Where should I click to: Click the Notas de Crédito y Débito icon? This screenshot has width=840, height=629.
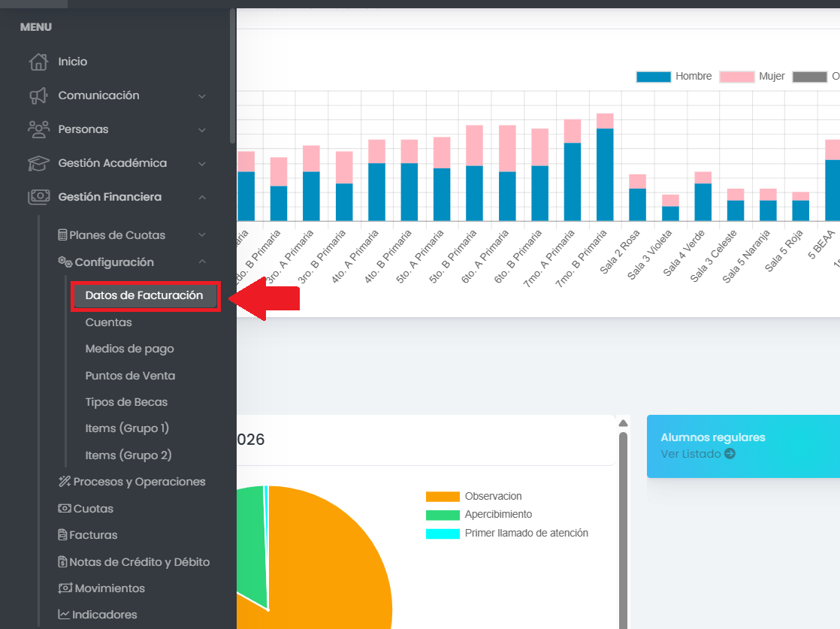[62, 561]
